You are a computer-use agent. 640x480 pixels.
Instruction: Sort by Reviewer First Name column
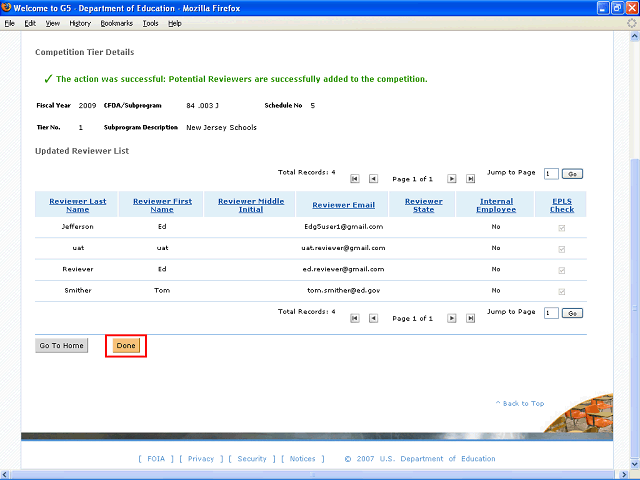(x=162, y=205)
